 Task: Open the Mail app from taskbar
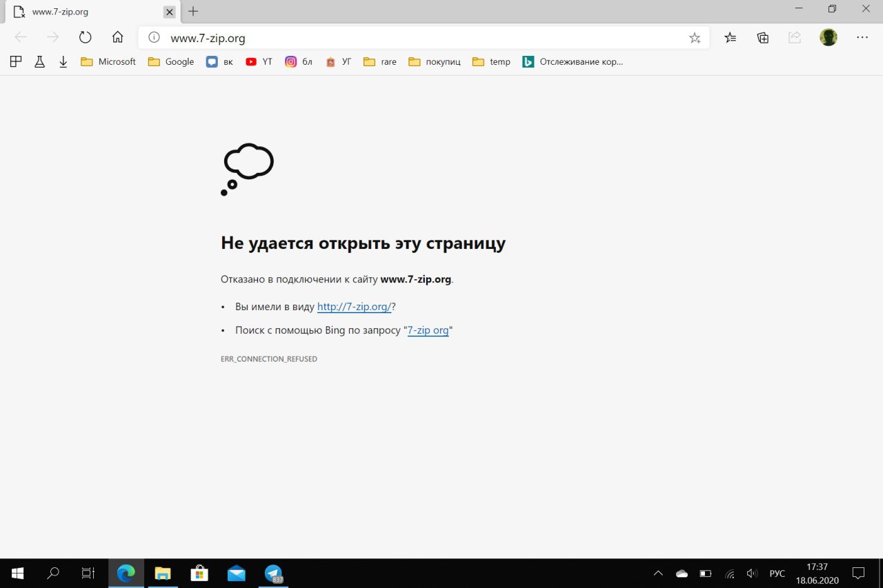(236, 573)
